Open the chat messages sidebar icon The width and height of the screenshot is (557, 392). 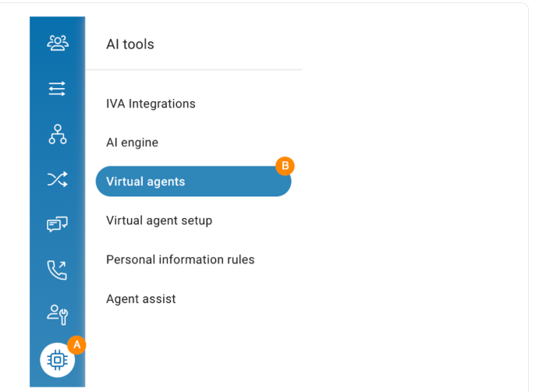[x=57, y=224]
